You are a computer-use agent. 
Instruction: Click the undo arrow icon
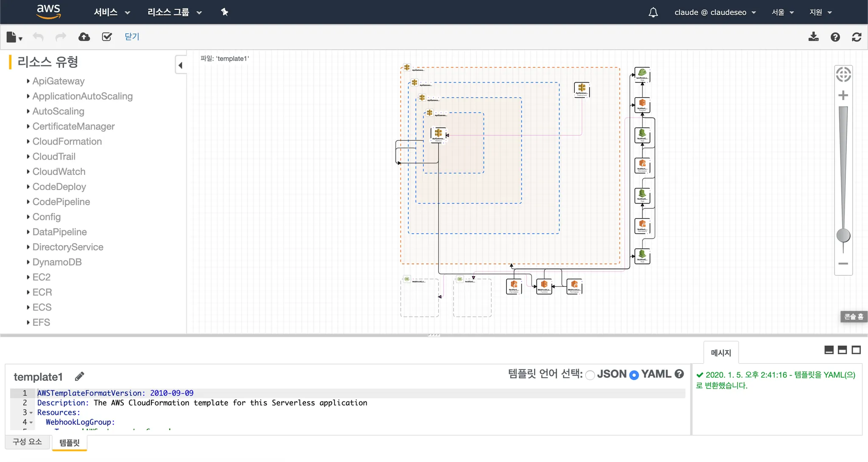click(x=38, y=37)
